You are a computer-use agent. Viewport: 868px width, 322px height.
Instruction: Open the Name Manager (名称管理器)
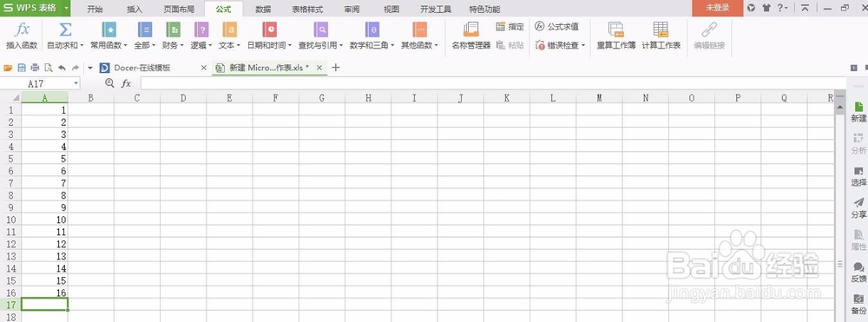tap(471, 36)
